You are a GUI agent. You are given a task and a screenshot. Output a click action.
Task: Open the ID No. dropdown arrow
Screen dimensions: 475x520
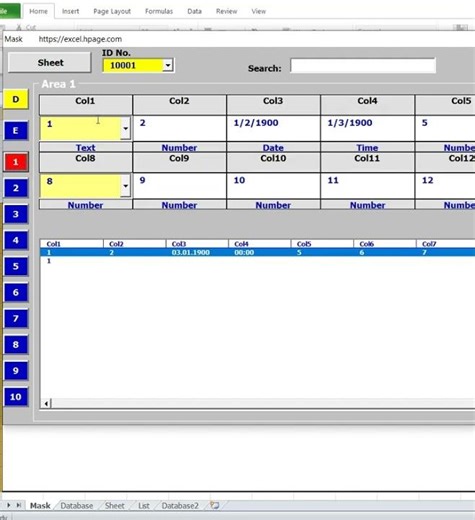pyautogui.click(x=168, y=65)
